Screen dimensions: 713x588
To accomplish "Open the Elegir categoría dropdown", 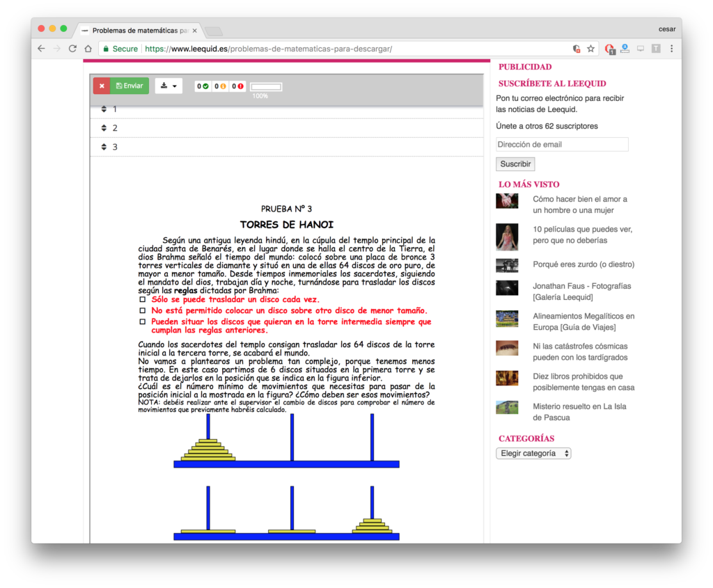I will pyautogui.click(x=533, y=453).
